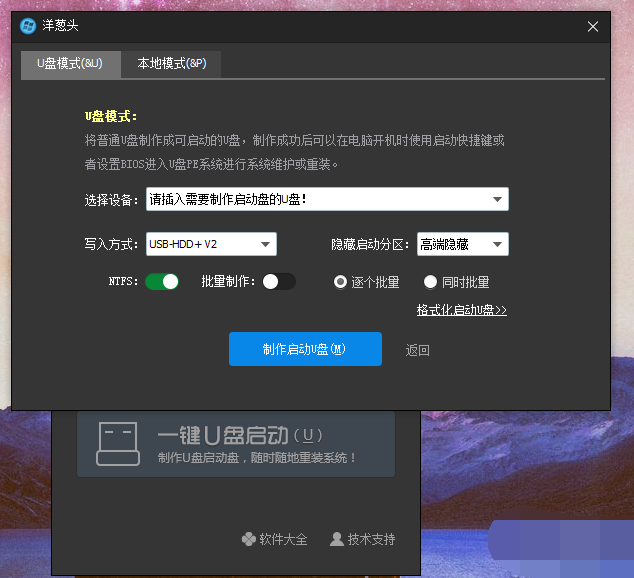Click the 制作启动U盘(M) button

coord(305,349)
